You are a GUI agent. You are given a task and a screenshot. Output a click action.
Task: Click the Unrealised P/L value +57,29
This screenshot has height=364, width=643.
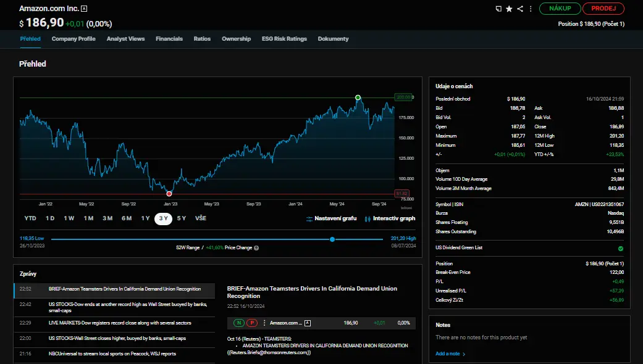tap(616, 291)
